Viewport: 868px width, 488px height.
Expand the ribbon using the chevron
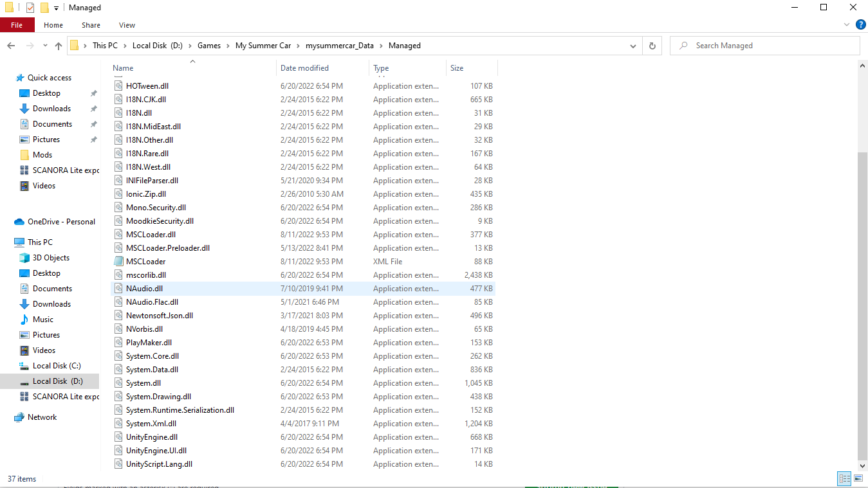pyautogui.click(x=847, y=24)
